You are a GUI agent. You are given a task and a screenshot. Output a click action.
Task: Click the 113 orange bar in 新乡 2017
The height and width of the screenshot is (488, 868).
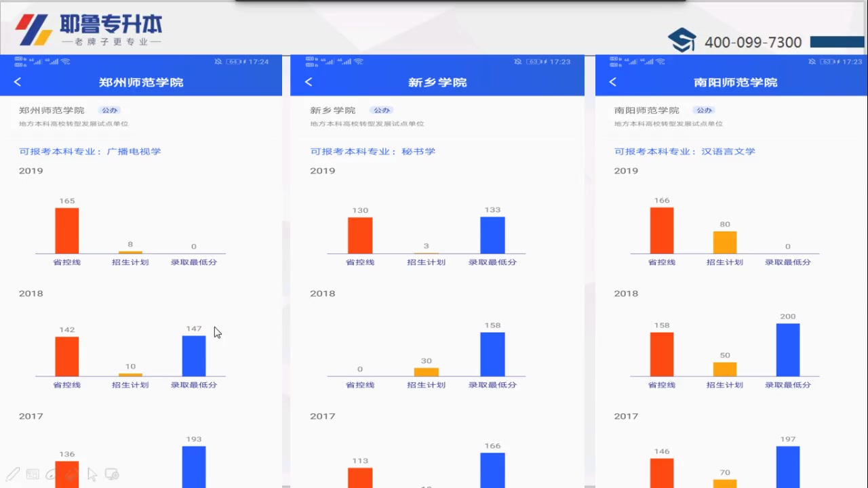(360, 478)
